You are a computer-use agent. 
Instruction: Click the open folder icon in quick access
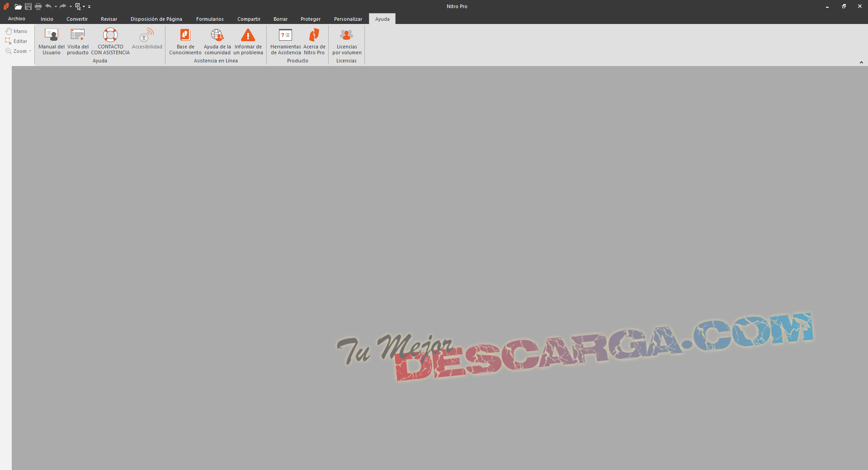(x=18, y=6)
